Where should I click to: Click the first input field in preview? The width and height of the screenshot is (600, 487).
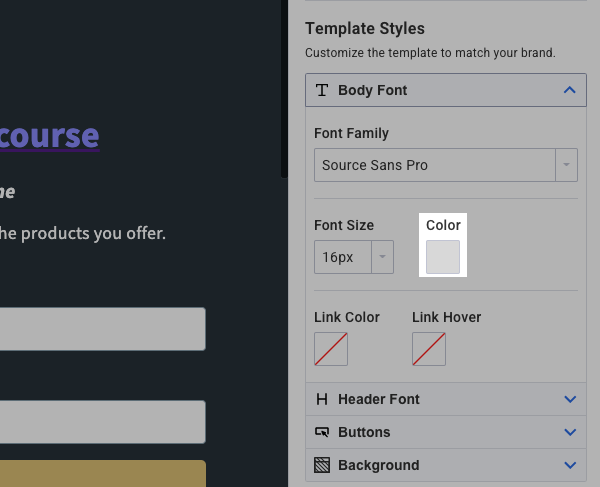102,329
